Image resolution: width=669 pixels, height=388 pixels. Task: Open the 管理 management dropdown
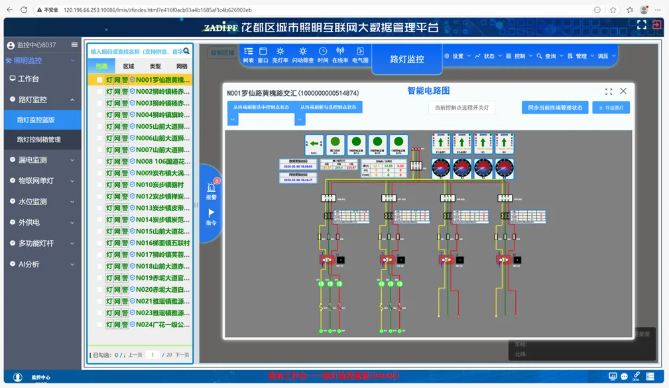pos(581,56)
